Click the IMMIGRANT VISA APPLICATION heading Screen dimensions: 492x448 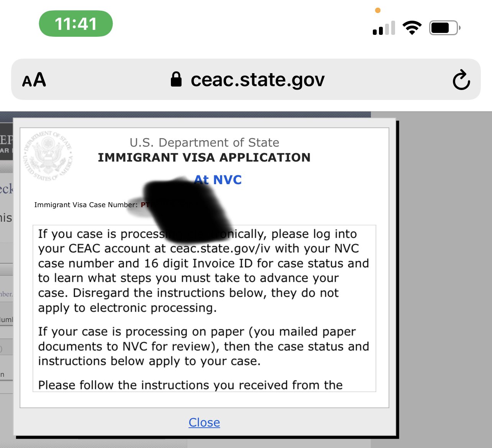[204, 157]
